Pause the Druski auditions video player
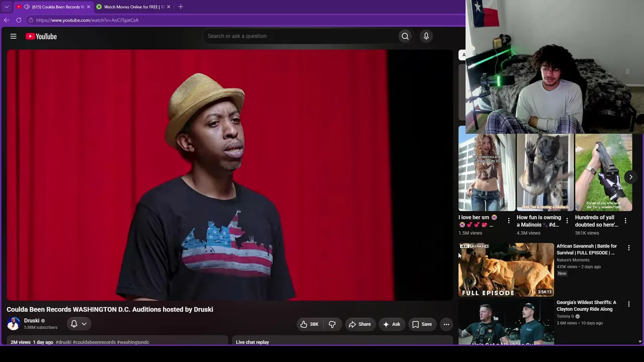The width and height of the screenshot is (644, 362). pyautogui.click(x=229, y=174)
